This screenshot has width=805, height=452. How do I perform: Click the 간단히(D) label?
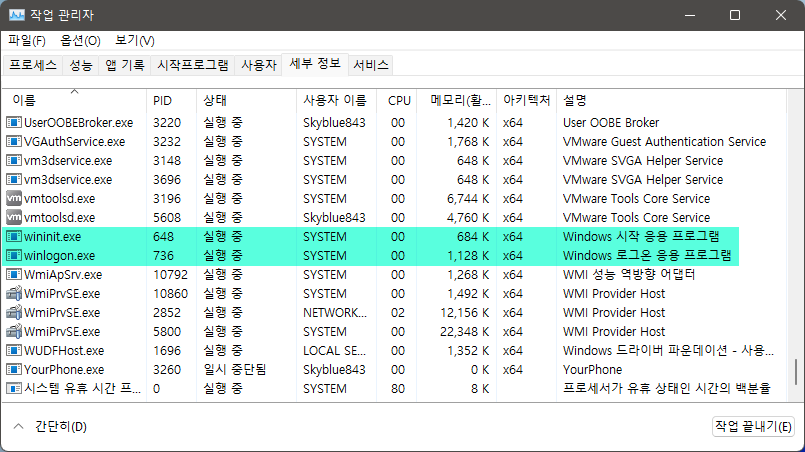click(61, 426)
